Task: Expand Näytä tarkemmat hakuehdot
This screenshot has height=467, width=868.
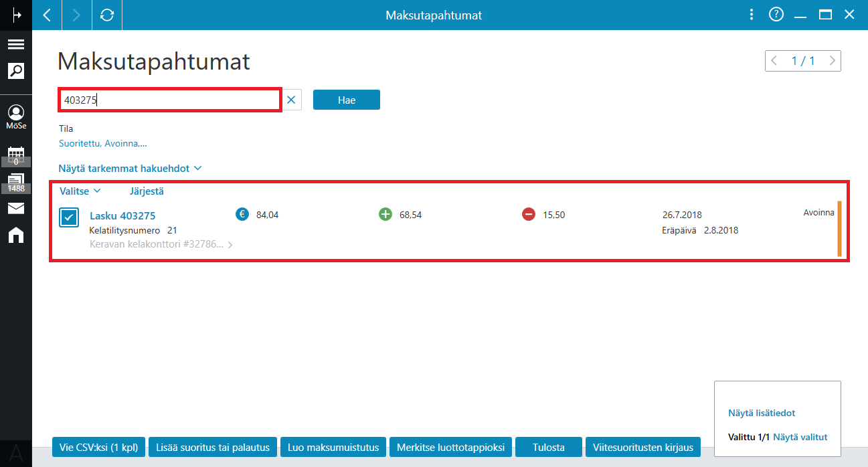Action: (131, 169)
